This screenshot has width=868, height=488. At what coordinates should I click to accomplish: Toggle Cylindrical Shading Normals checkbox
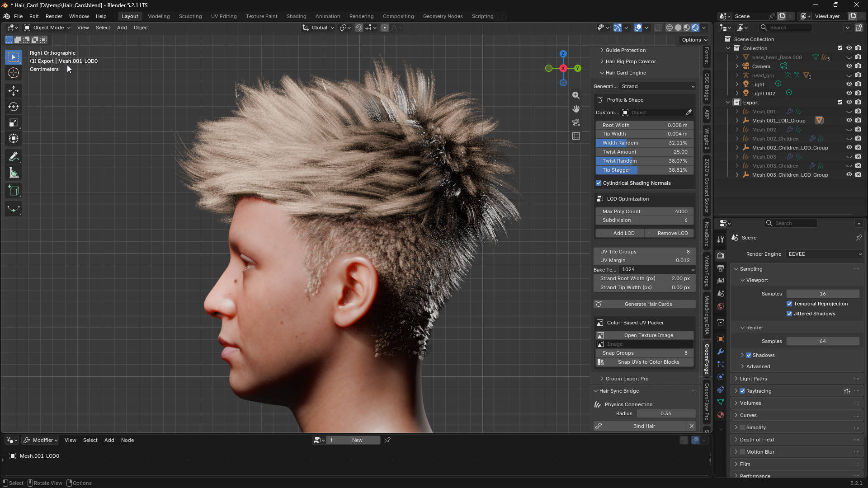(x=599, y=183)
